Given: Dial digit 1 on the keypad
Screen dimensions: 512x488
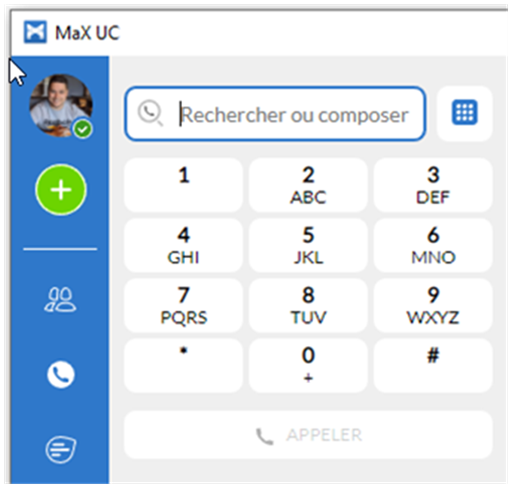Looking at the screenshot, I should point(184,185).
